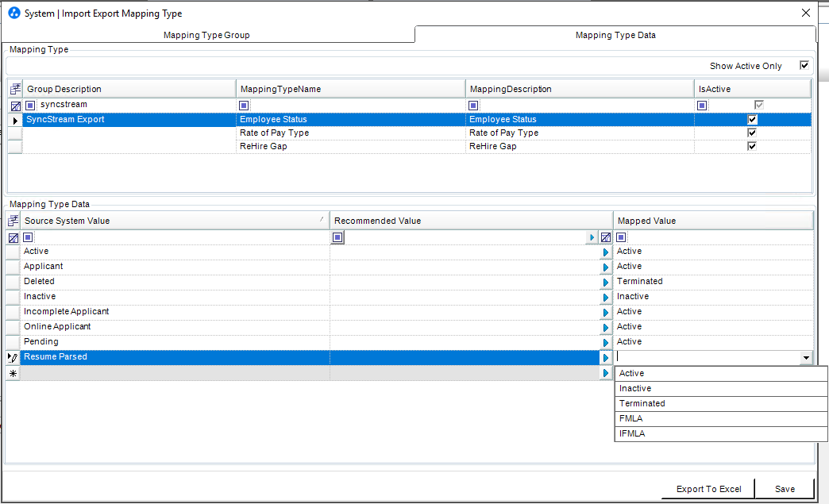
Task: Select the Applicant source system value
Action: pyautogui.click(x=175, y=266)
